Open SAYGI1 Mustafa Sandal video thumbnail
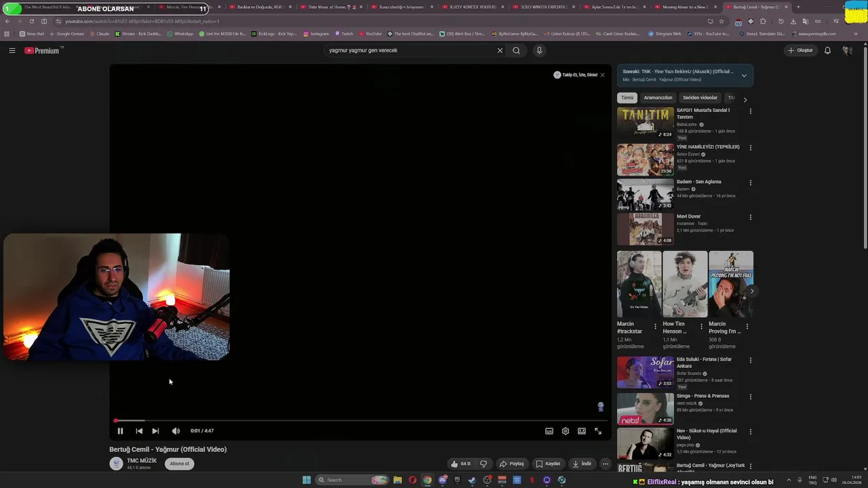The width and height of the screenshot is (868, 488). coord(646,123)
